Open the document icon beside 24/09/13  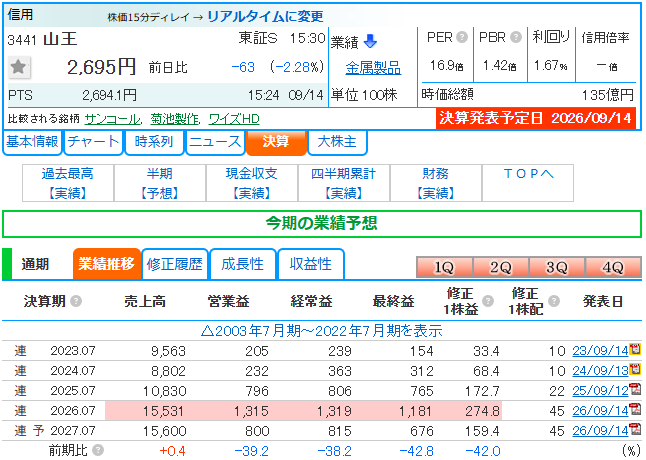[636, 369]
